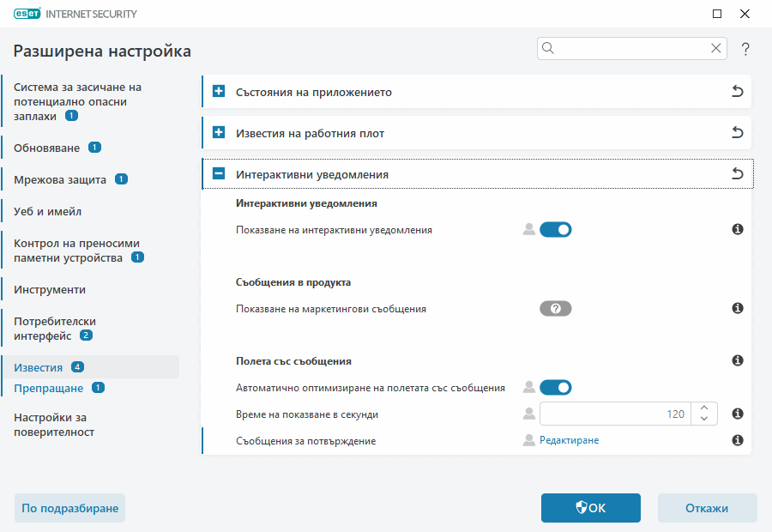The width and height of the screenshot is (772, 532).
Task: Clear the search field with X icon
Action: pos(716,49)
